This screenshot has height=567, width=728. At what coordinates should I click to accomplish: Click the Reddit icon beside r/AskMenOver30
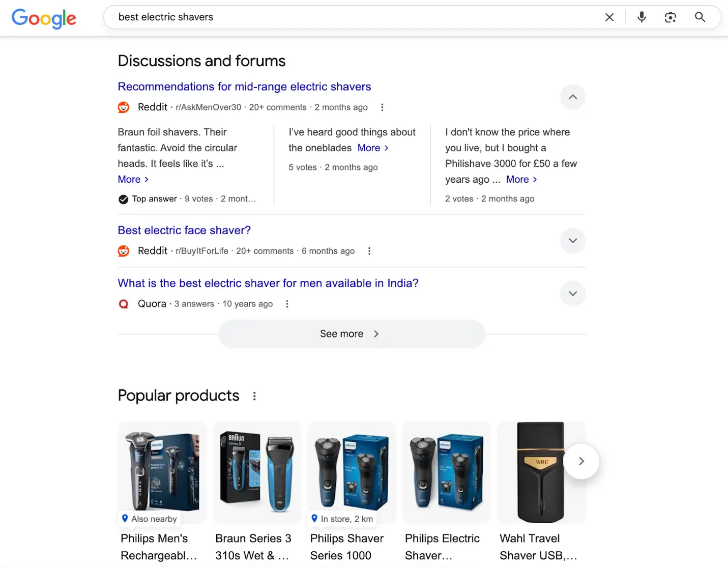(124, 107)
